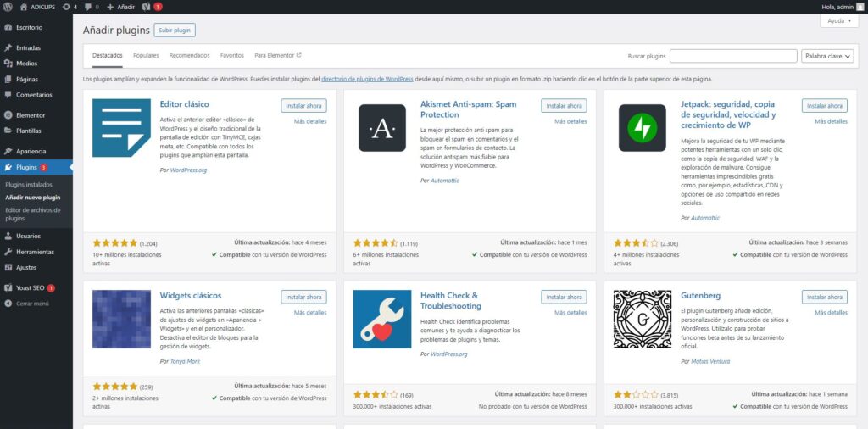Open Añadir nuevo plugin submenu
This screenshot has height=429, width=868.
[33, 197]
